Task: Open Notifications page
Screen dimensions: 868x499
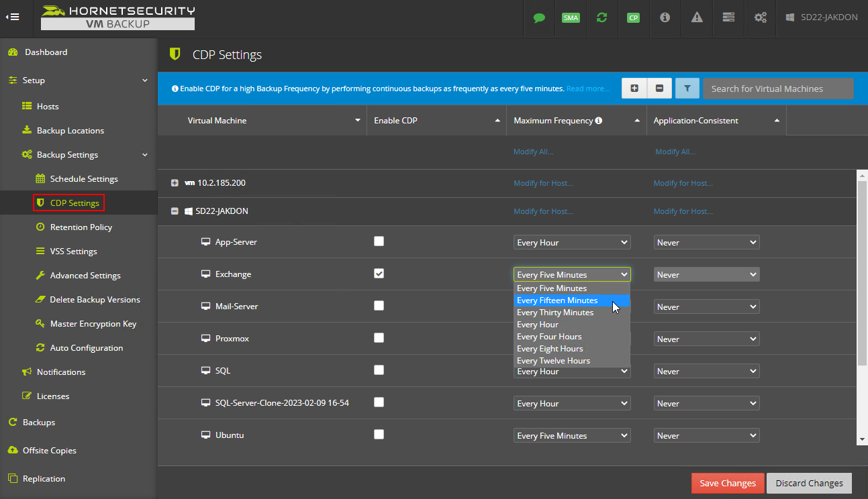Action: tap(61, 372)
